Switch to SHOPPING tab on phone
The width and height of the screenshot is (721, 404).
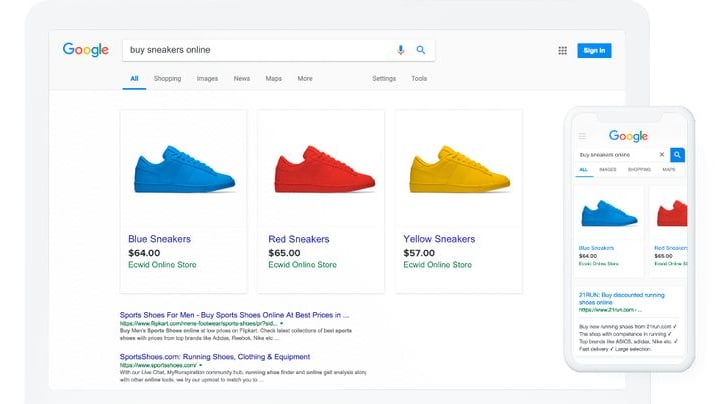point(639,170)
